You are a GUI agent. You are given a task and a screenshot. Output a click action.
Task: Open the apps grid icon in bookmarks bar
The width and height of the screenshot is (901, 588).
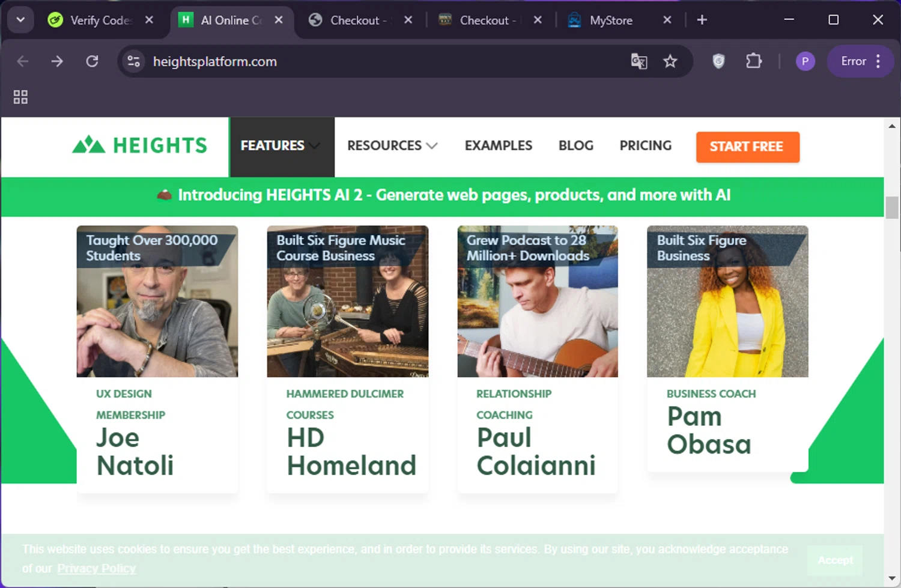point(20,97)
